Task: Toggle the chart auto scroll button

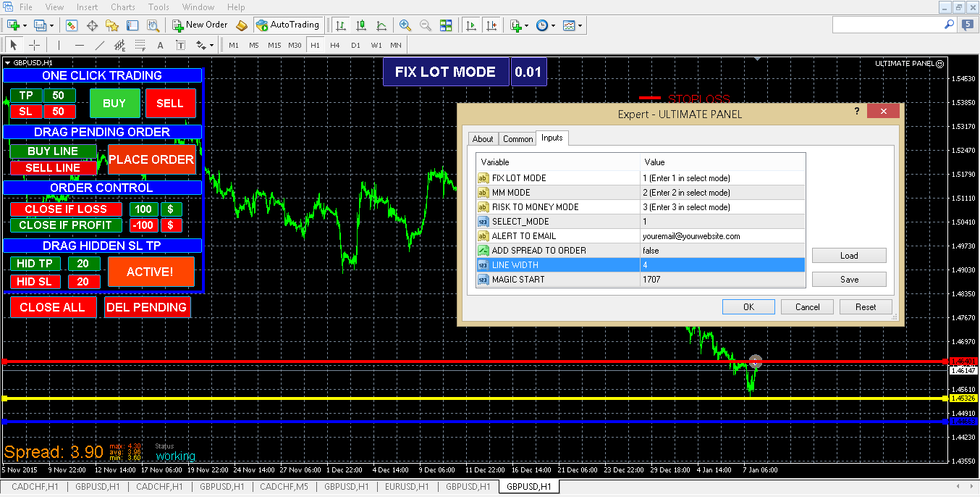Action: pyautogui.click(x=472, y=25)
